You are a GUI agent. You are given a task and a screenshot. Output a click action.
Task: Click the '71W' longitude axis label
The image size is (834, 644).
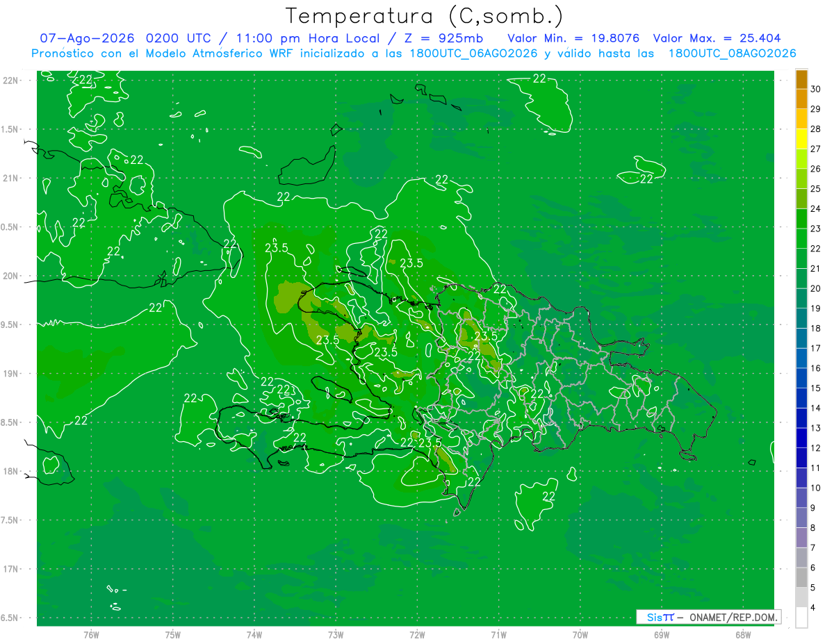[x=498, y=634]
